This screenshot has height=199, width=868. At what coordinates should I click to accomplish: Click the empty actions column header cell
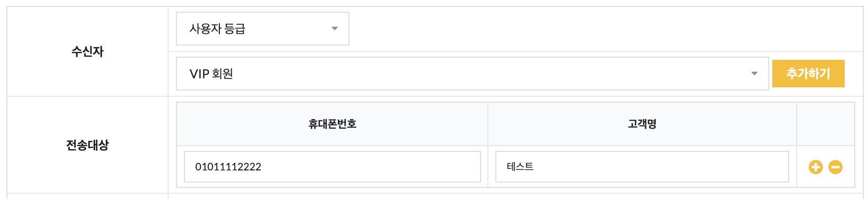[826, 124]
